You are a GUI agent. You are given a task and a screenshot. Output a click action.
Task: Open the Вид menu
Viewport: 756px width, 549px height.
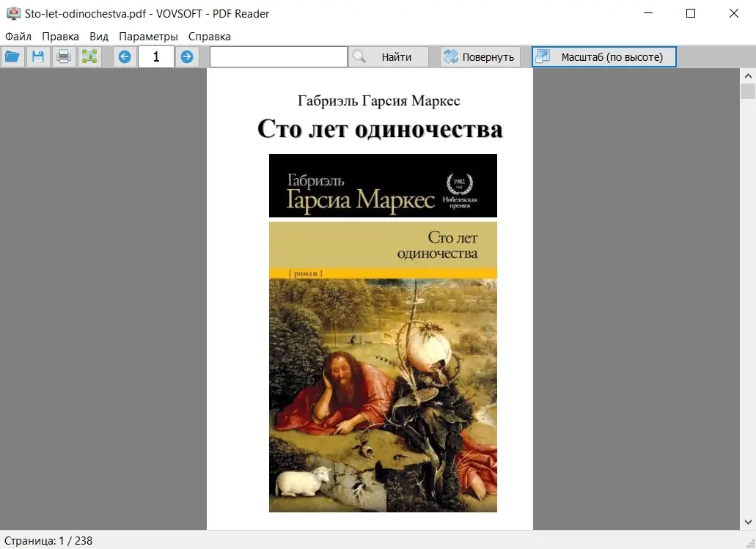tap(99, 37)
